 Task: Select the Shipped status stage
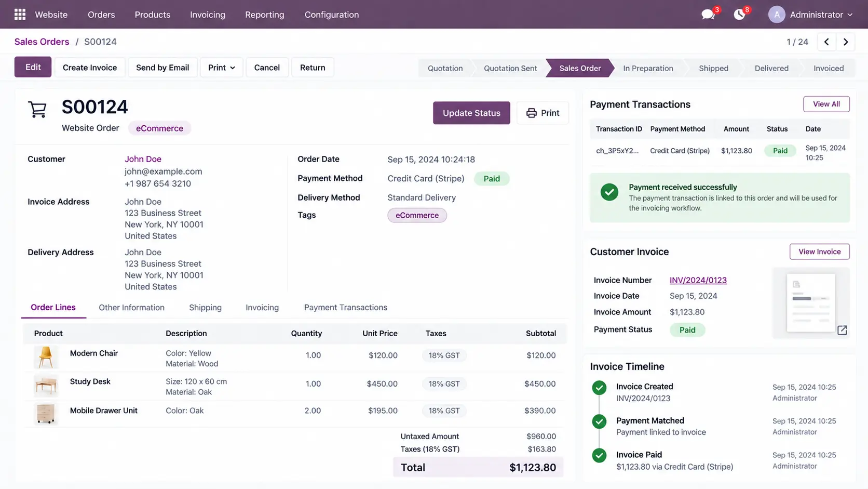point(713,68)
